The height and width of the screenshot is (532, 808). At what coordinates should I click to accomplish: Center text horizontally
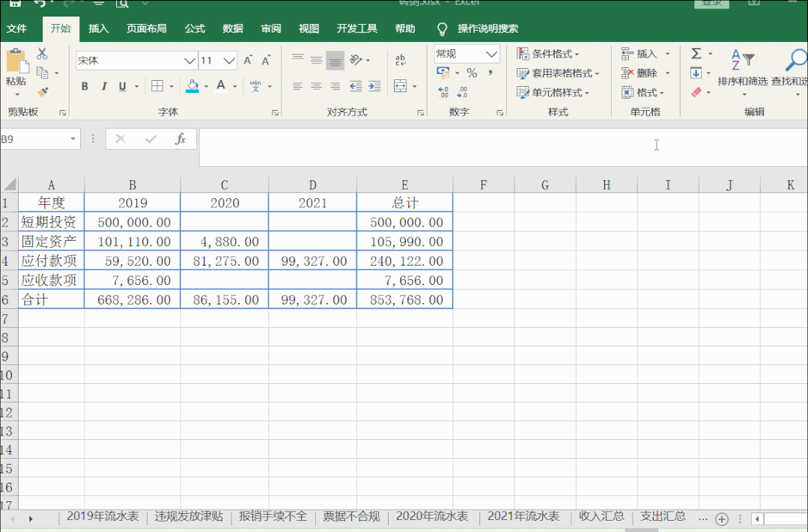[x=317, y=86]
